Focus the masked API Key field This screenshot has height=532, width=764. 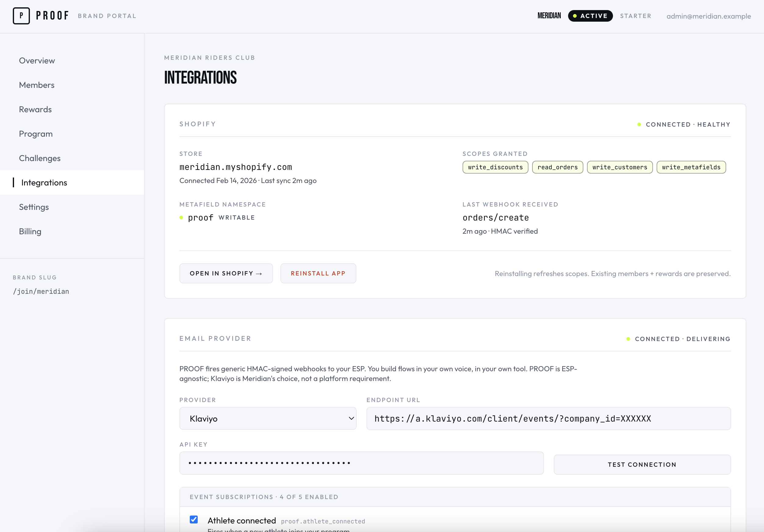tap(361, 463)
